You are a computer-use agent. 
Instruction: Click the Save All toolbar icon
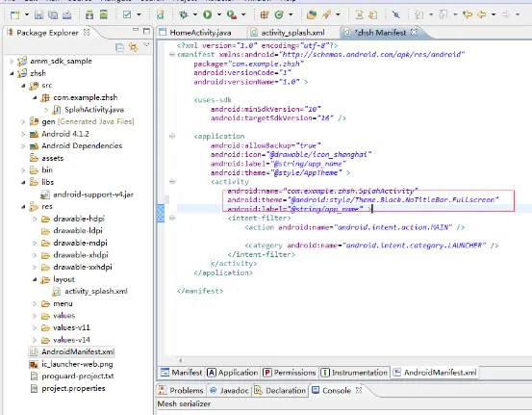tap(53, 14)
